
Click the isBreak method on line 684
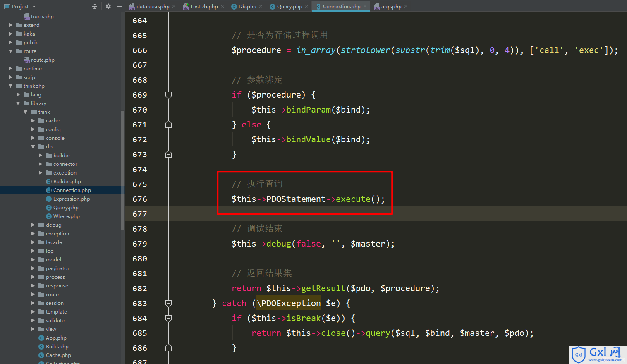304,318
